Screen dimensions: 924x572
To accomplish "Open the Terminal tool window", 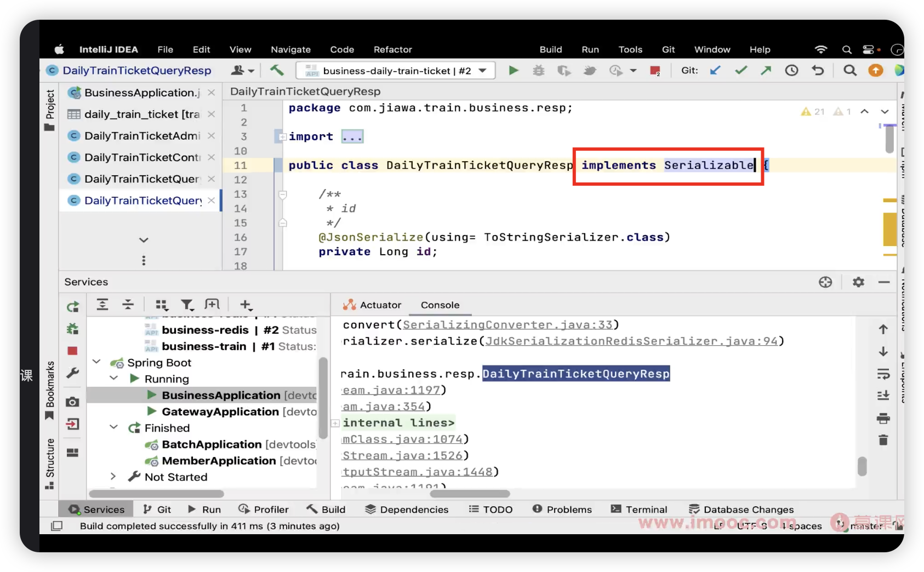I will (639, 510).
